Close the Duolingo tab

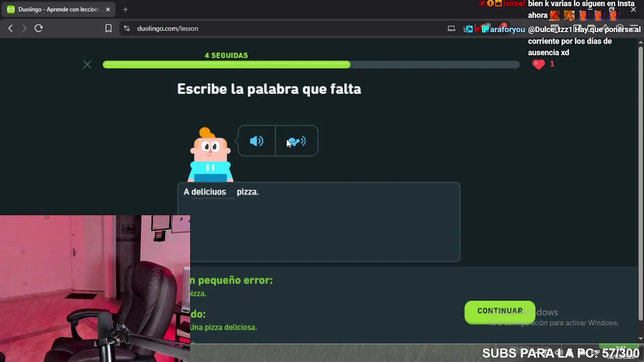point(108,10)
